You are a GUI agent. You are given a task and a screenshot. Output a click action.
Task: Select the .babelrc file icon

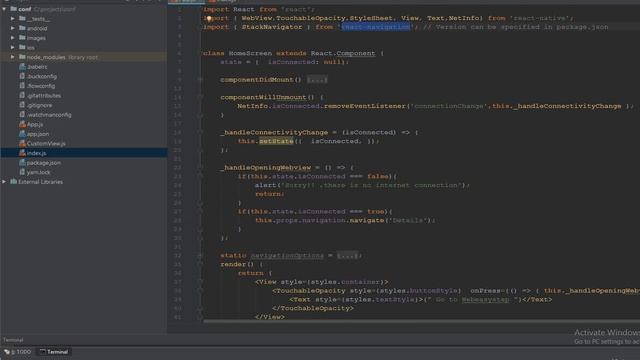[22, 67]
